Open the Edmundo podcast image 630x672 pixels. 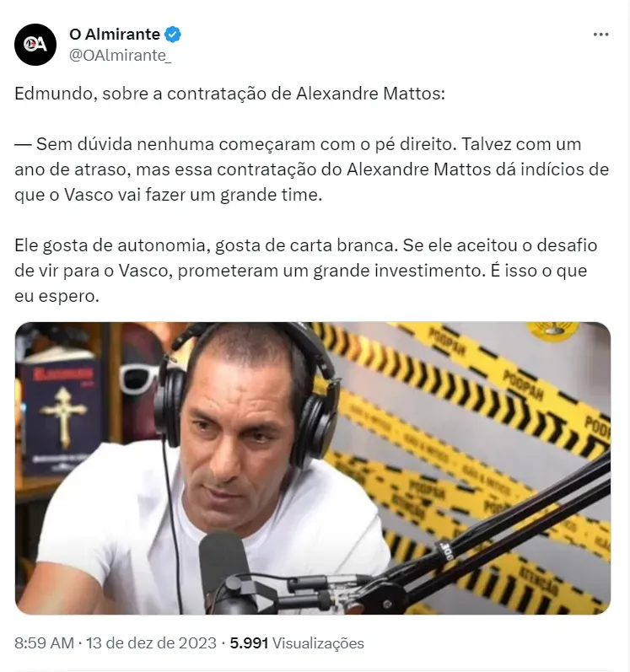pyautogui.click(x=312, y=468)
